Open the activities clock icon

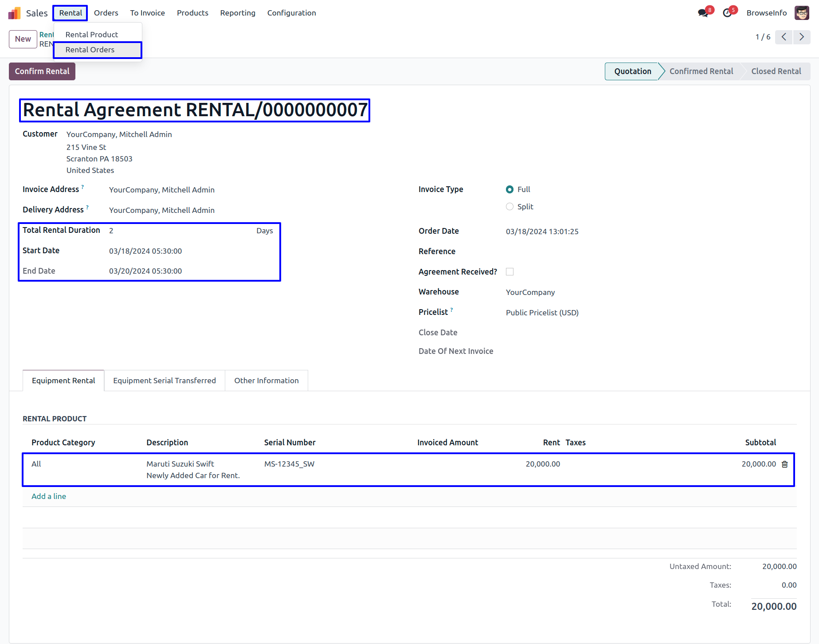(x=727, y=13)
